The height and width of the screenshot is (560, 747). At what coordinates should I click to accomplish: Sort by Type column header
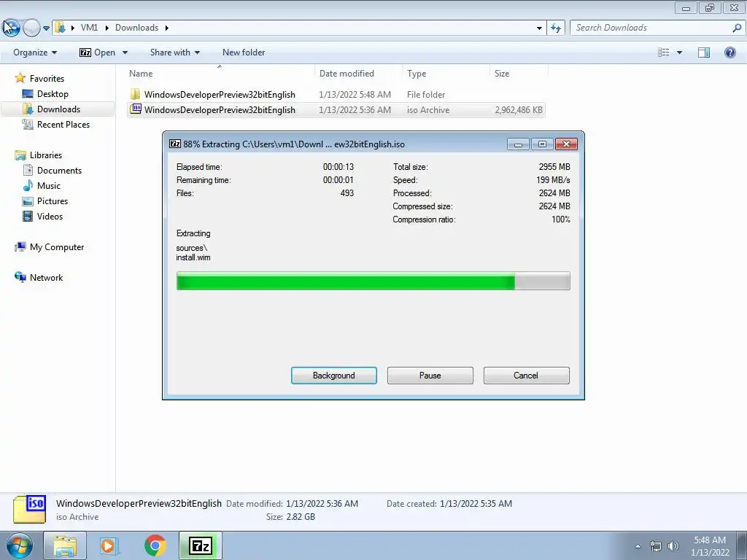[417, 74]
